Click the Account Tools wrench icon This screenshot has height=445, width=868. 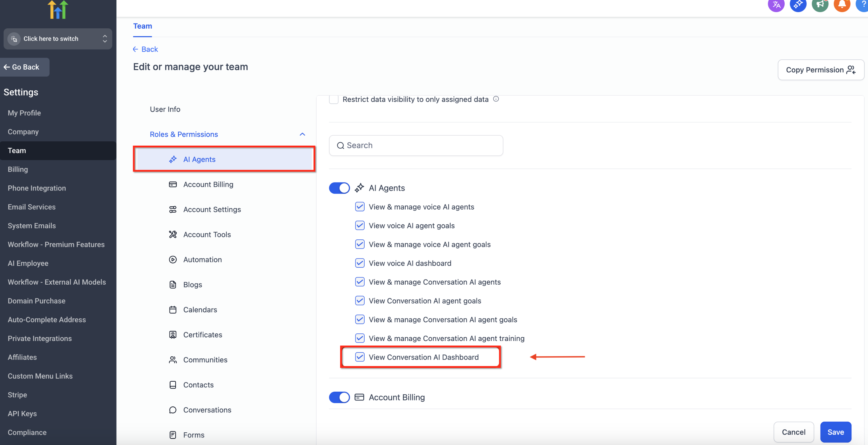(x=173, y=234)
